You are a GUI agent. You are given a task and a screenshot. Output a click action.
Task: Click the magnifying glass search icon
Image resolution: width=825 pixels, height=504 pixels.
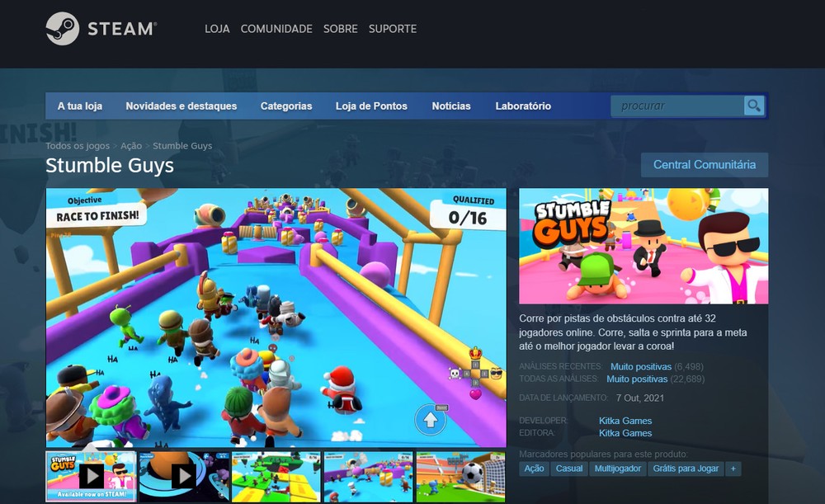tap(753, 106)
